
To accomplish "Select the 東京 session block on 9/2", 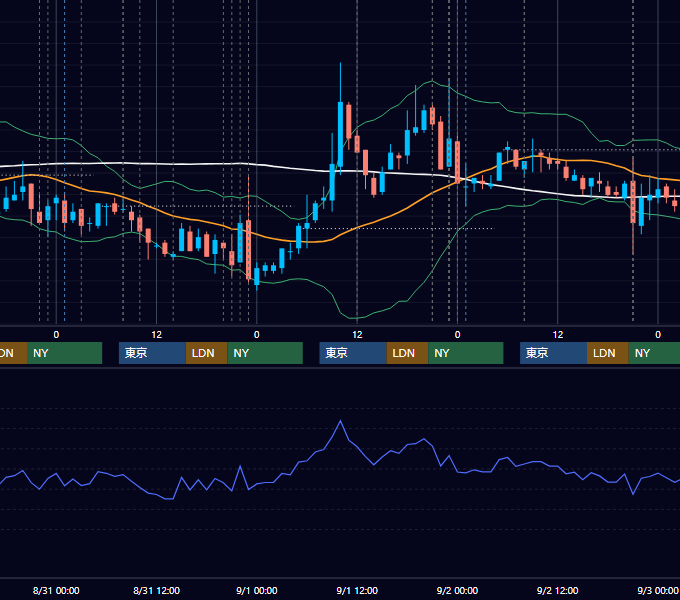I will (553, 353).
